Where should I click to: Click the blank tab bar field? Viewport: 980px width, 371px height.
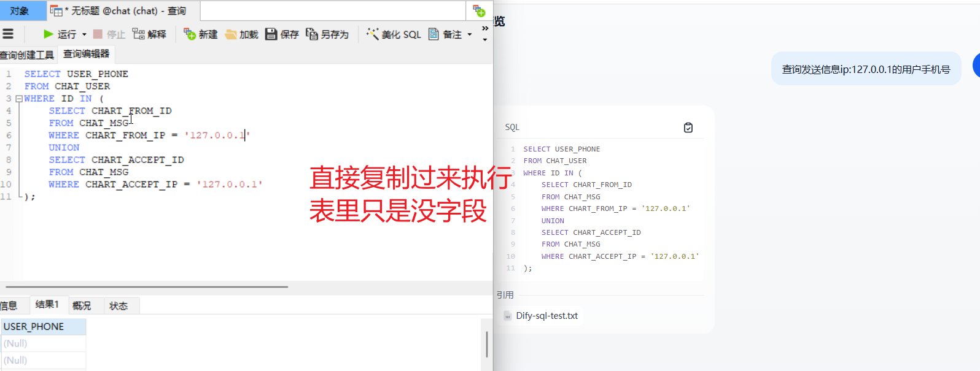coord(333,10)
